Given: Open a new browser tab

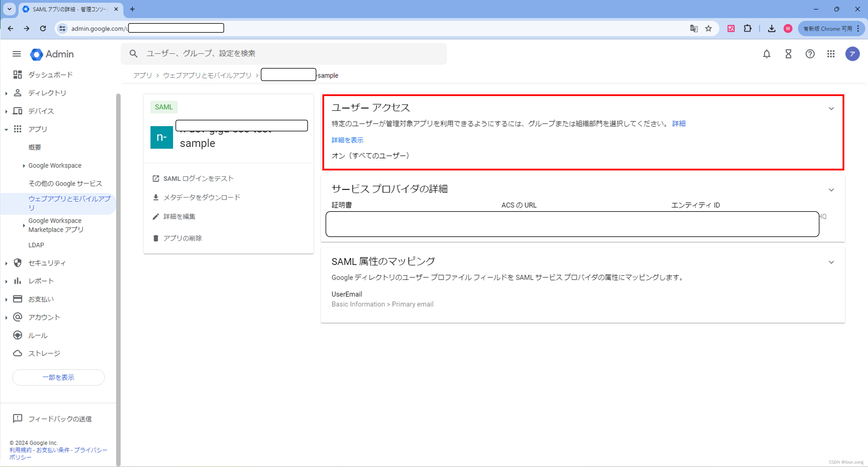Looking at the screenshot, I should click(132, 9).
